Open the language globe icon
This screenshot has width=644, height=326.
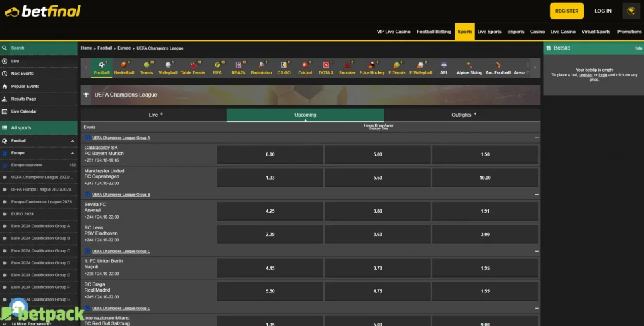coord(631,11)
